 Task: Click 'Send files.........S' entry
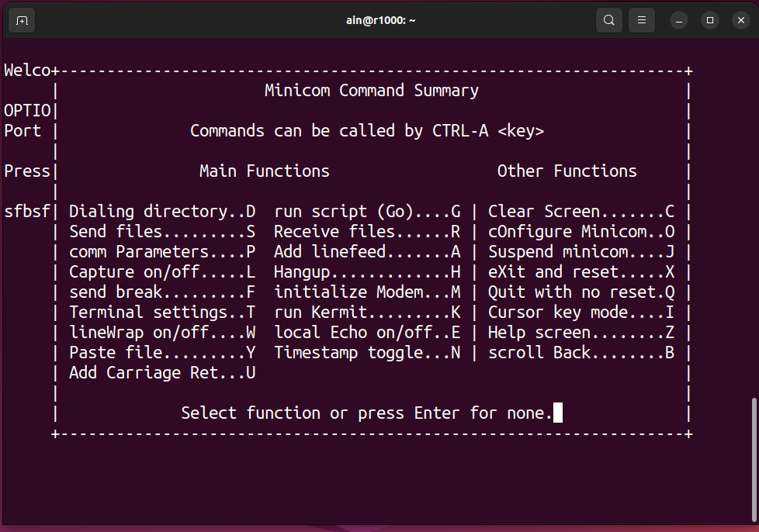(x=162, y=232)
